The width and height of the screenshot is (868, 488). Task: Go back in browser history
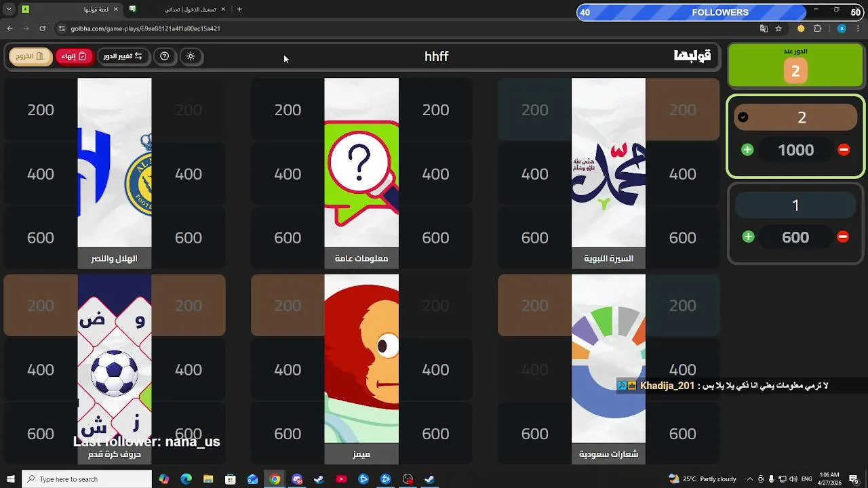9,28
